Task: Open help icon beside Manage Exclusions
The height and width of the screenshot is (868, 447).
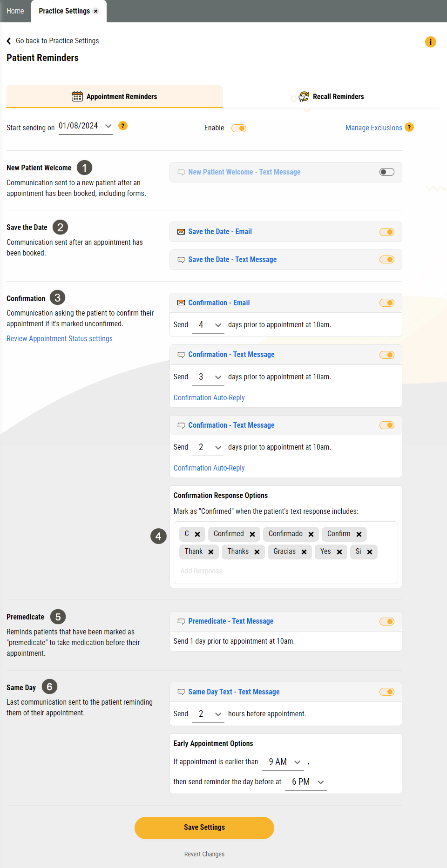Action: tap(409, 128)
